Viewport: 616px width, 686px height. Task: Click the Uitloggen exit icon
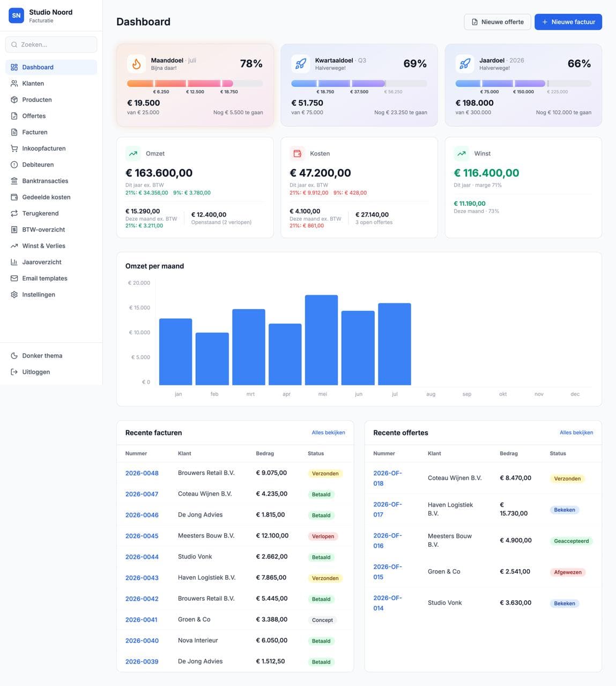pyautogui.click(x=14, y=372)
